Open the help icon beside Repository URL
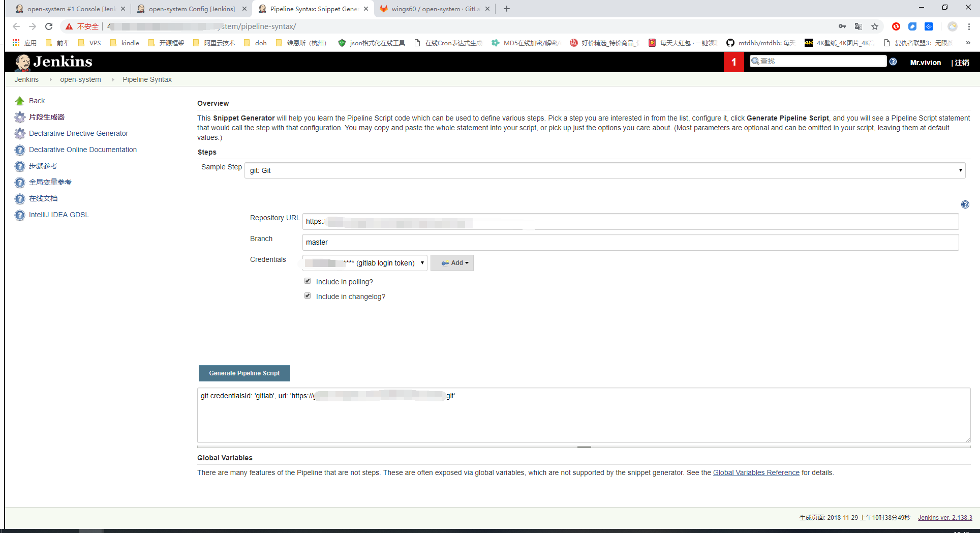This screenshot has height=533, width=980. 965,204
